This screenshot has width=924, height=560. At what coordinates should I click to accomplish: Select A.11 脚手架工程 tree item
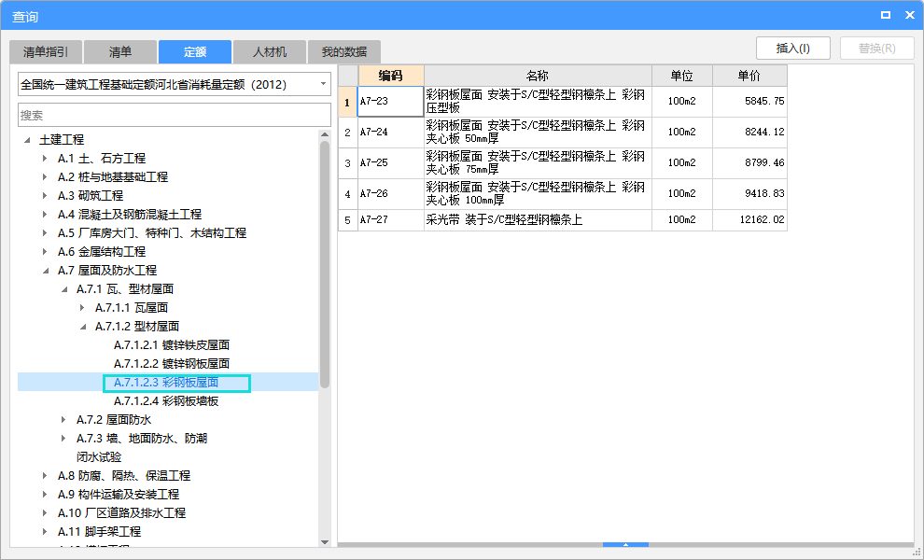pos(99,532)
